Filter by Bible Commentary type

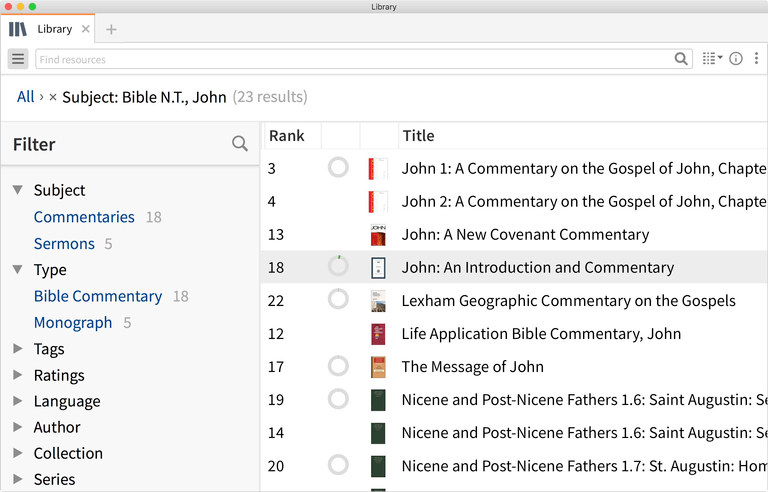tap(98, 296)
